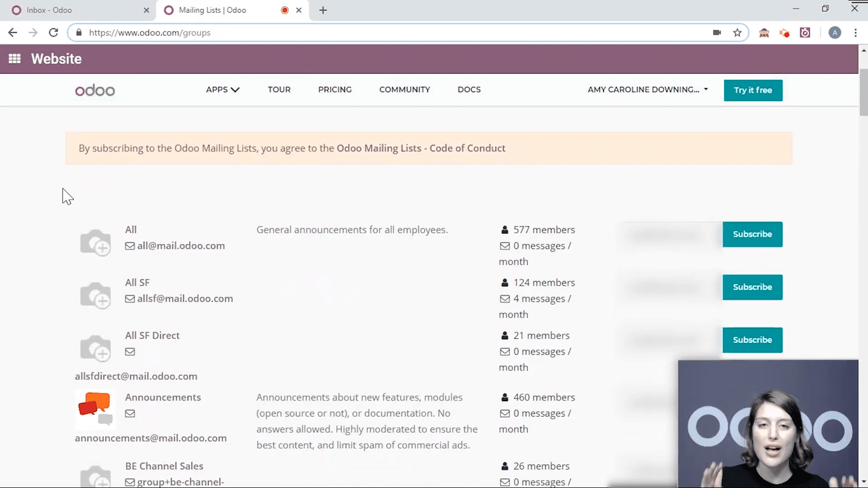Click the camera icon in the address bar
The width and height of the screenshot is (868, 488).
pyautogui.click(x=717, y=33)
